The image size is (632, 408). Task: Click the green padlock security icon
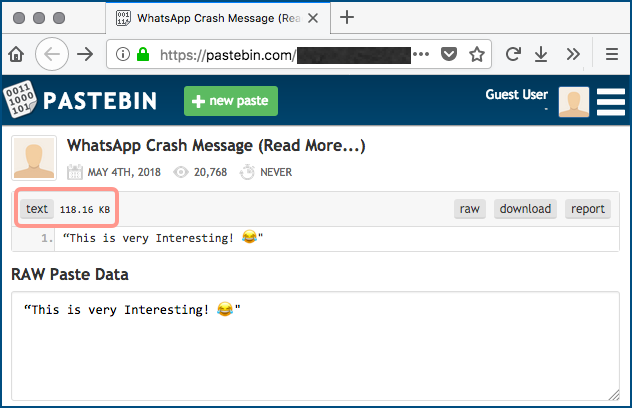coord(143,54)
